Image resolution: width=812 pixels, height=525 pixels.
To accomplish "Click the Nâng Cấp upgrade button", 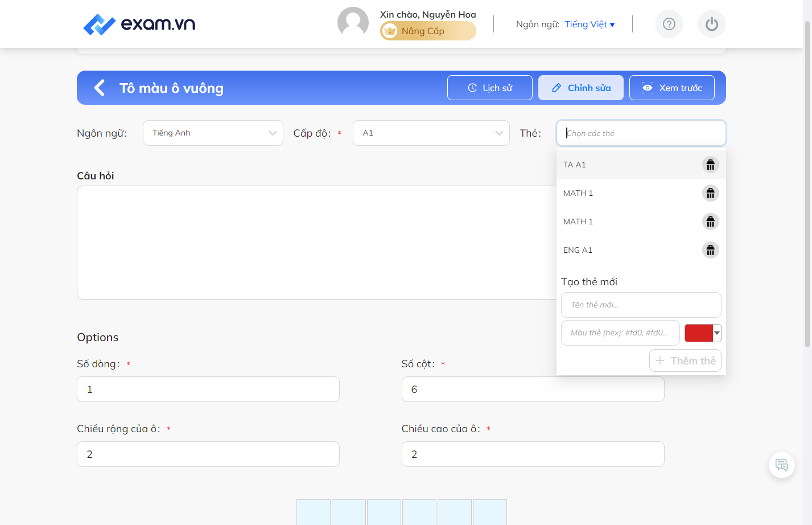I will (x=428, y=31).
